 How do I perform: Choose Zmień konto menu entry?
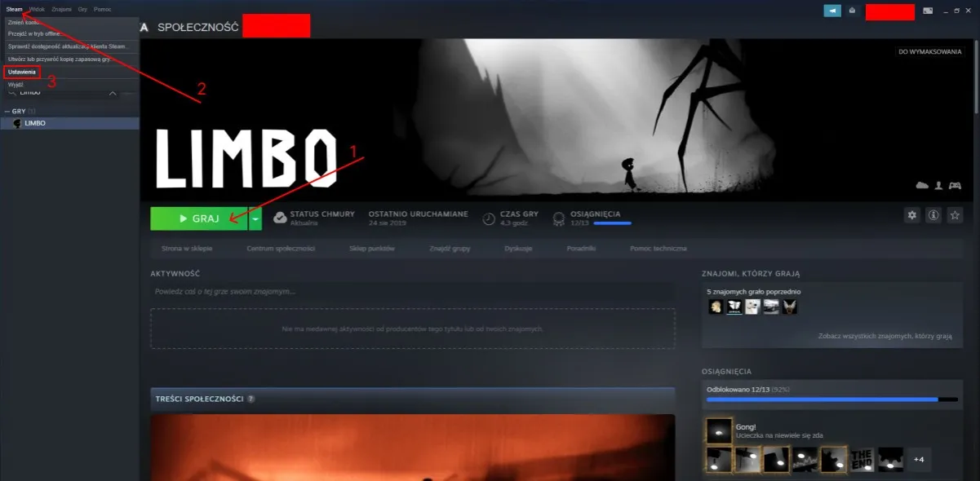point(71,22)
